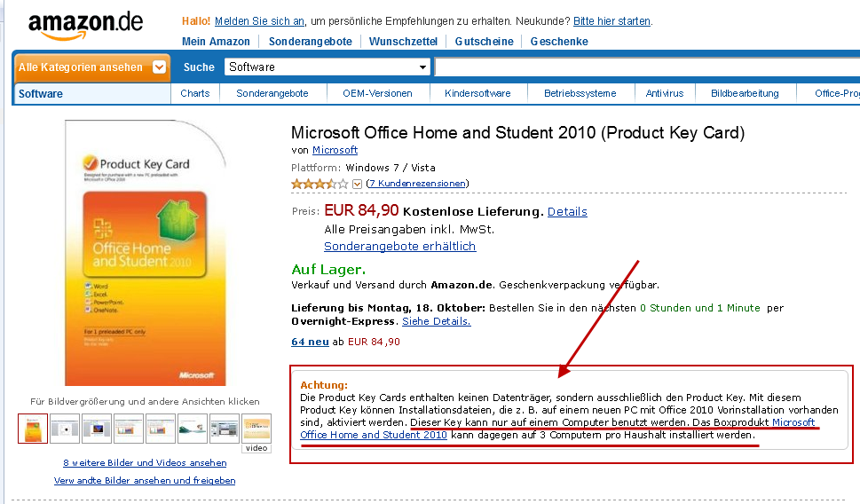Select the Software category heading
The image size is (860, 504).
(x=41, y=94)
